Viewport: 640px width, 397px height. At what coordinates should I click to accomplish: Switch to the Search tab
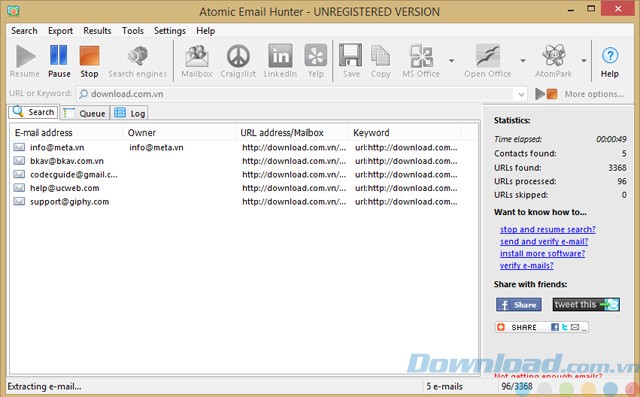click(x=33, y=112)
